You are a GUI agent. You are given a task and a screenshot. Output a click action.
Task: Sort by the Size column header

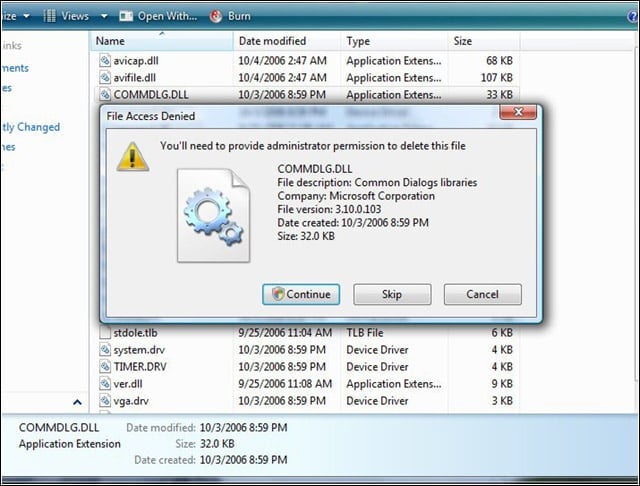click(x=483, y=41)
